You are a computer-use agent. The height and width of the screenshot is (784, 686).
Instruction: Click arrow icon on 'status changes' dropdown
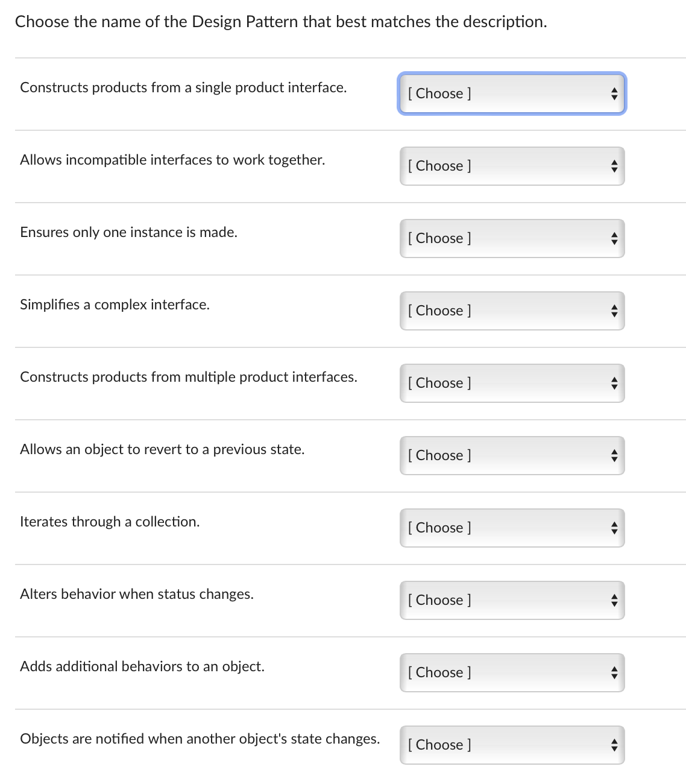point(614,600)
